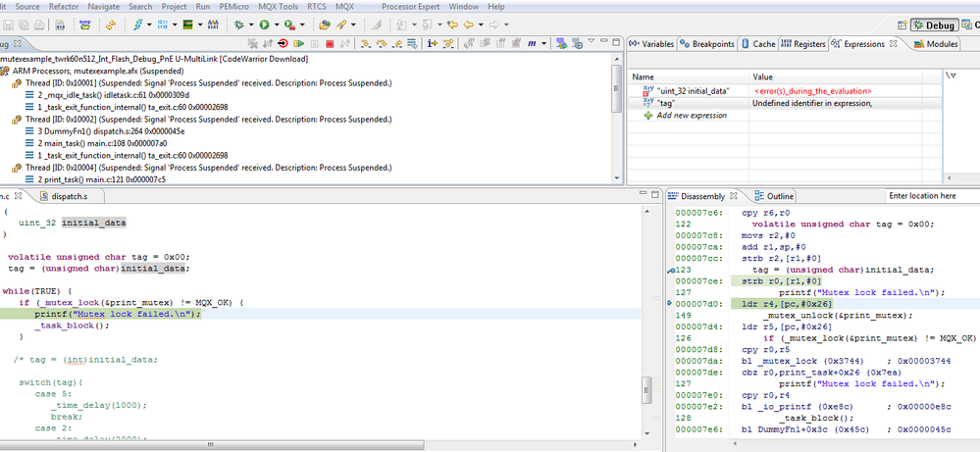Open the Run launch dropdown arrow

(277, 25)
